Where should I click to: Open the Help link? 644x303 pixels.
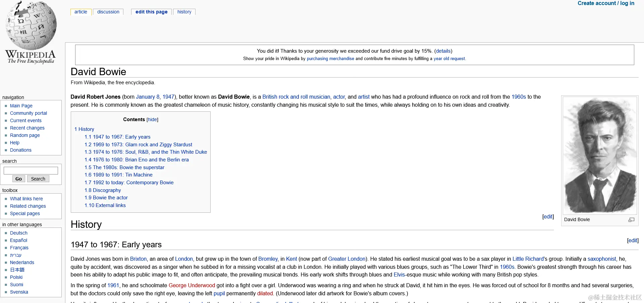coord(15,143)
